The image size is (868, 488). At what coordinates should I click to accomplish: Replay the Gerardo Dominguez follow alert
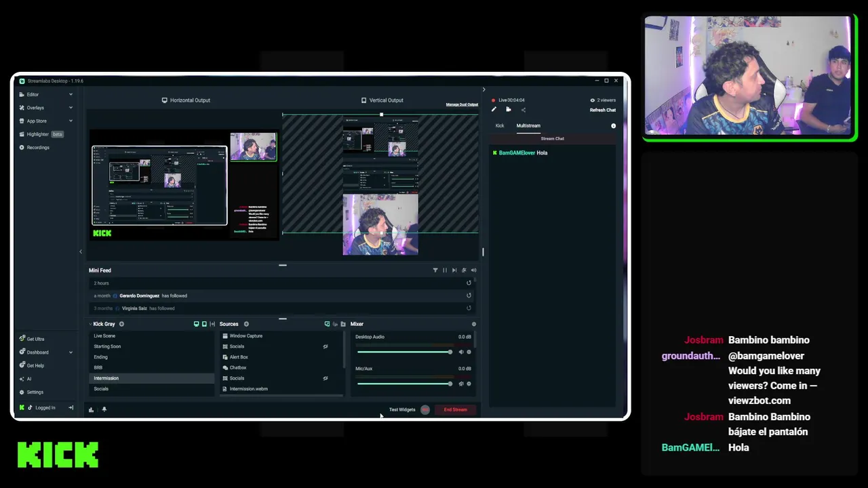pyautogui.click(x=469, y=296)
